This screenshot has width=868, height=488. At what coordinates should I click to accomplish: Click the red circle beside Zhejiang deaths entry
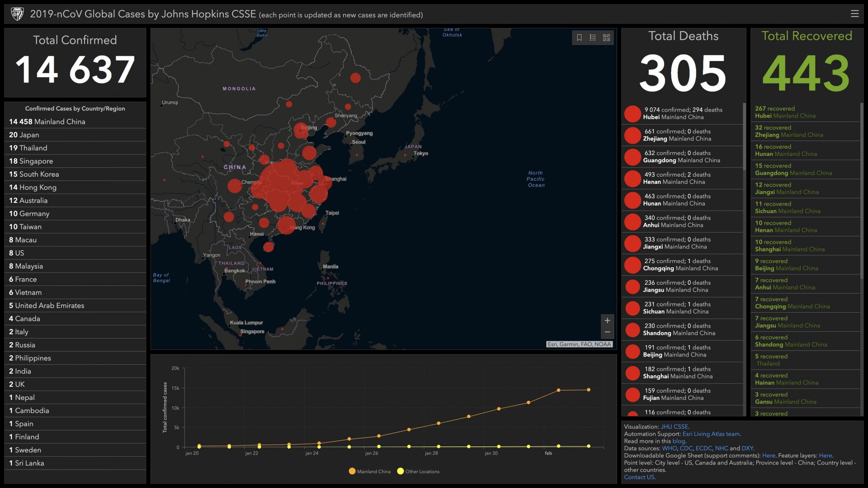(632, 135)
